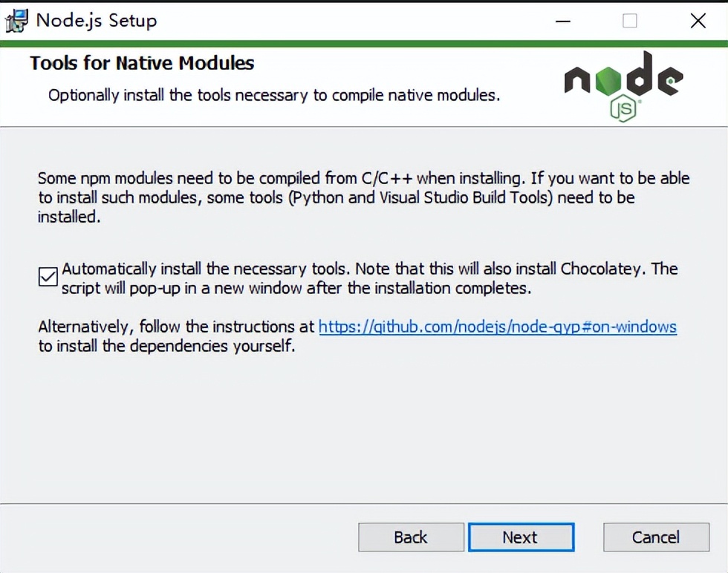Click the 'Optionally install the tools' subtitle text

[x=274, y=96]
